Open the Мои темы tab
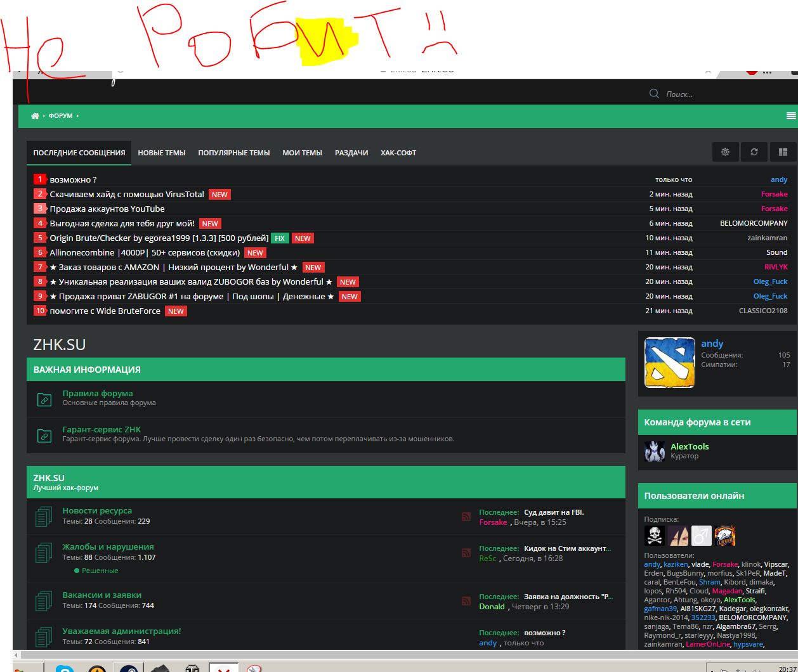Screen dimensions: 798x672 click(302, 153)
